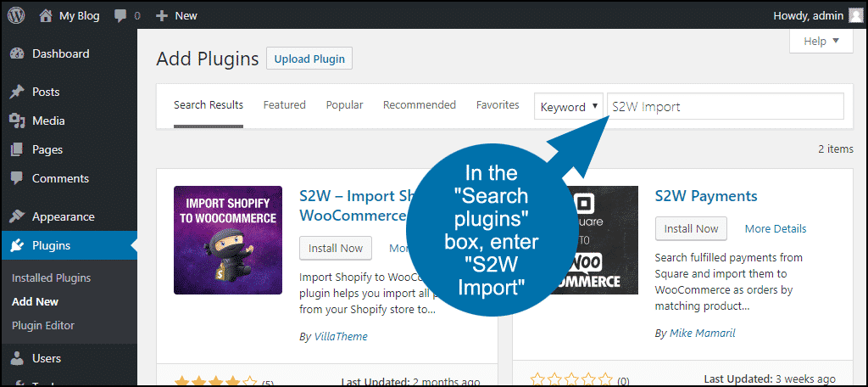Viewport: 868px width, 387px height.
Task: Open the WordPress logo menu
Action: [16, 15]
